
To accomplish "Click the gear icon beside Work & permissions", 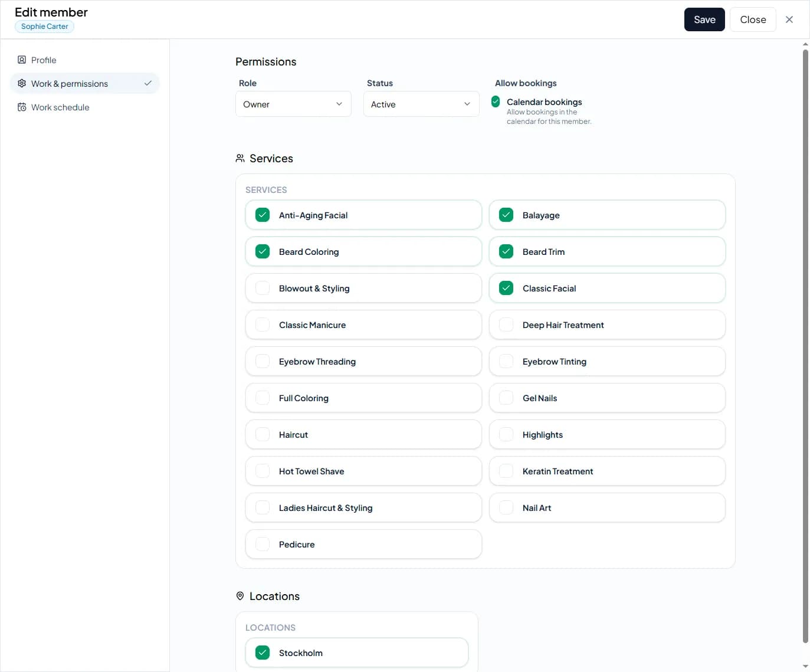I will tap(21, 83).
